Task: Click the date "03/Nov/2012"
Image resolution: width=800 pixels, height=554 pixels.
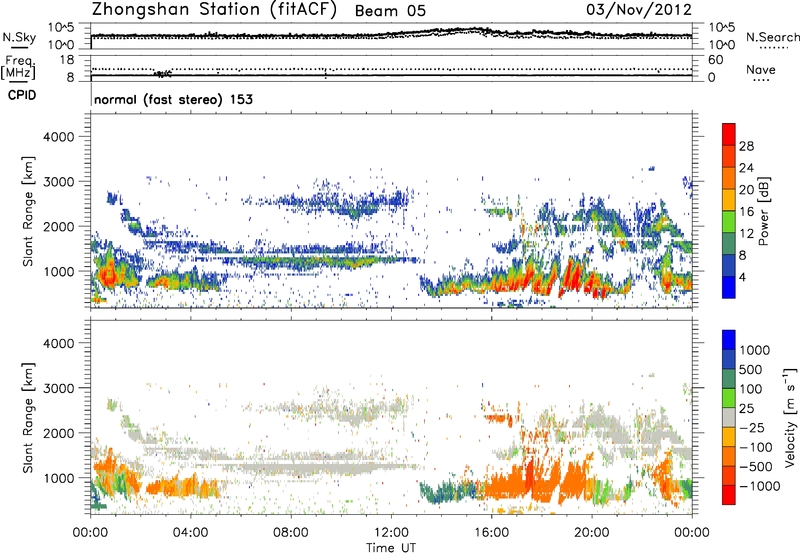Action: (639, 10)
